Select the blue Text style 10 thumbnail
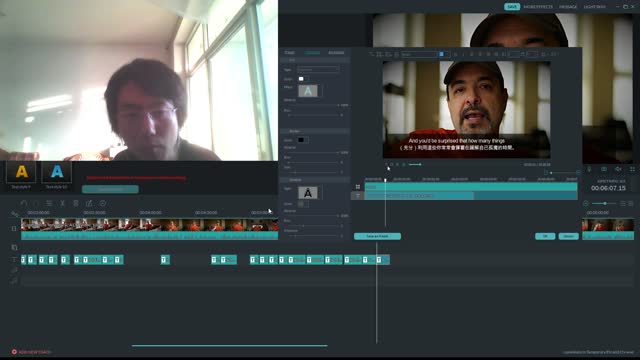The width and height of the screenshot is (640, 360). coord(57,172)
